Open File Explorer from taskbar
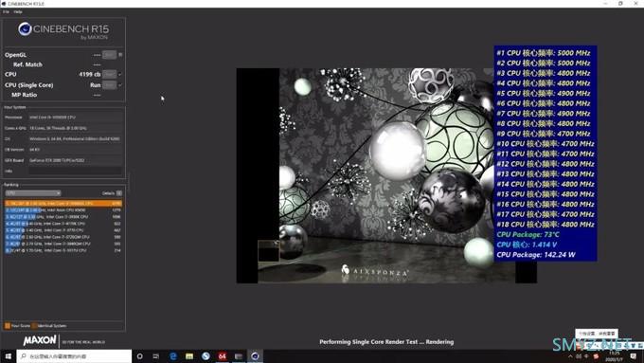Image resolution: width=644 pixels, height=363 pixels. point(189,356)
